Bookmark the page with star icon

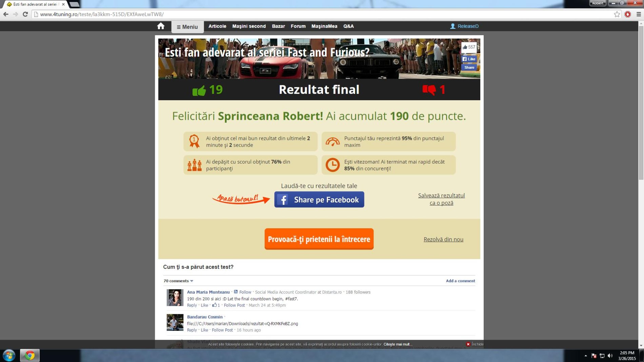click(x=617, y=14)
